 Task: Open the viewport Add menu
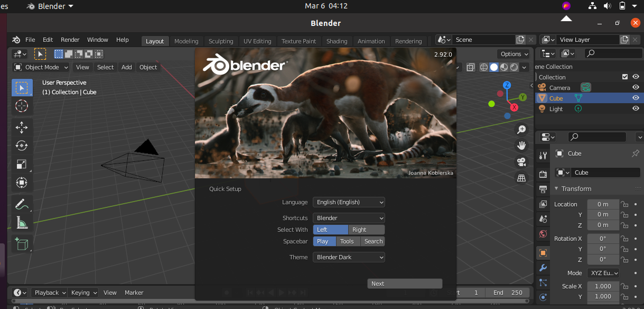click(127, 67)
